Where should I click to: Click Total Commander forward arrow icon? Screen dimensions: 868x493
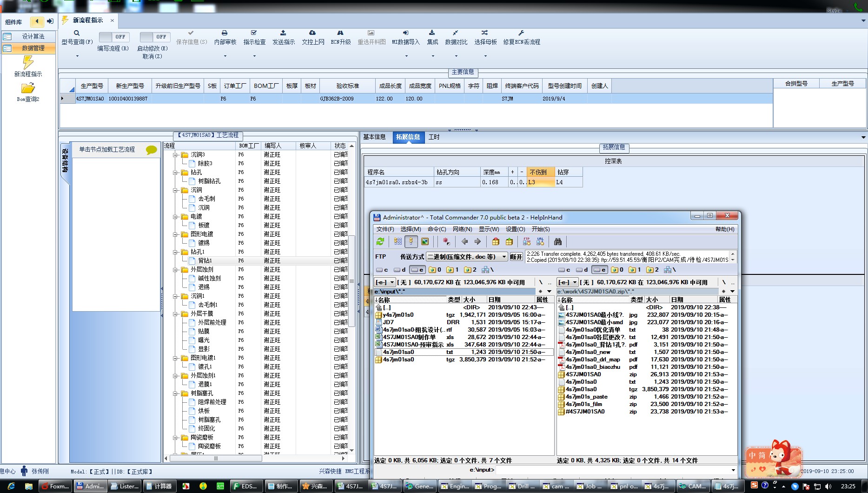[x=477, y=241]
